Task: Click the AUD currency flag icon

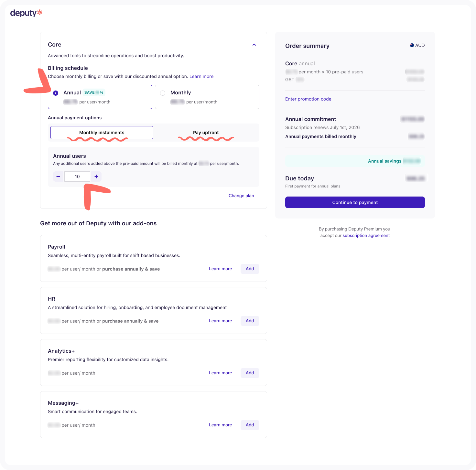Action: click(412, 45)
